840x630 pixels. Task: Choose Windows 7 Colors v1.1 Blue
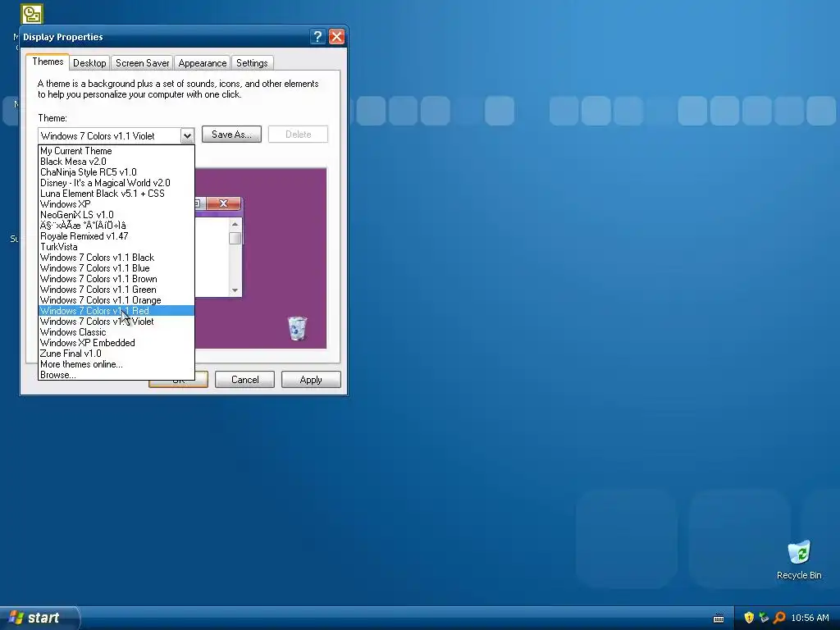[x=116, y=268]
